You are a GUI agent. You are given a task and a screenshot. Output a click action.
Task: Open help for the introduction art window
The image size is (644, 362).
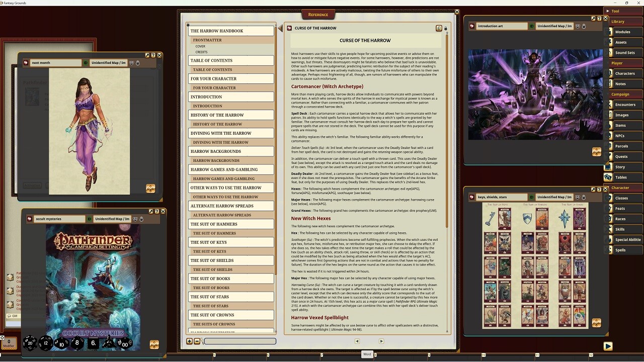[x=600, y=19]
